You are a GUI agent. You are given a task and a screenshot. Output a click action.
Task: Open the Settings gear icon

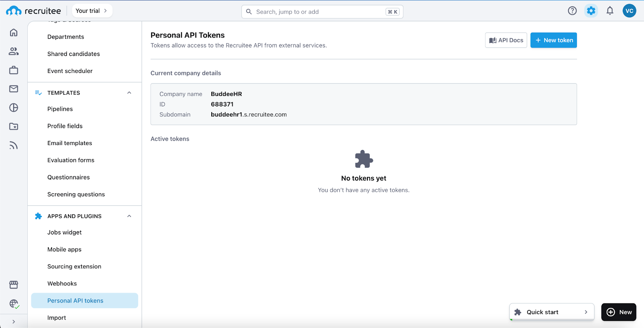point(591,11)
